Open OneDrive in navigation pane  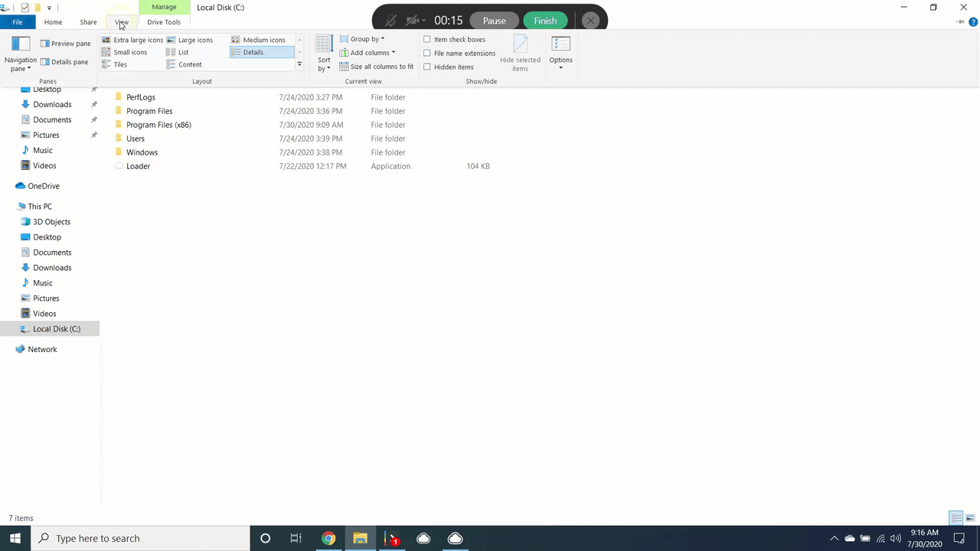43,186
